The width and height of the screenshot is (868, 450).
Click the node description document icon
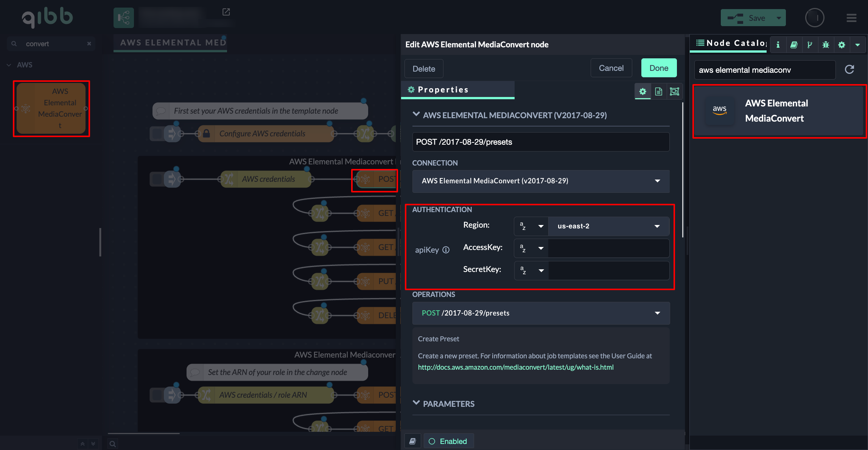[x=658, y=91]
